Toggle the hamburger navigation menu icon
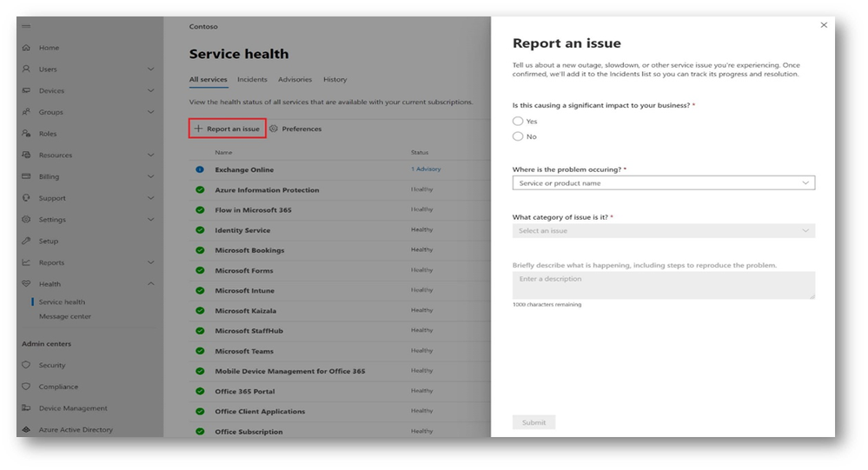Image resolution: width=868 pixels, height=470 pixels. click(26, 26)
